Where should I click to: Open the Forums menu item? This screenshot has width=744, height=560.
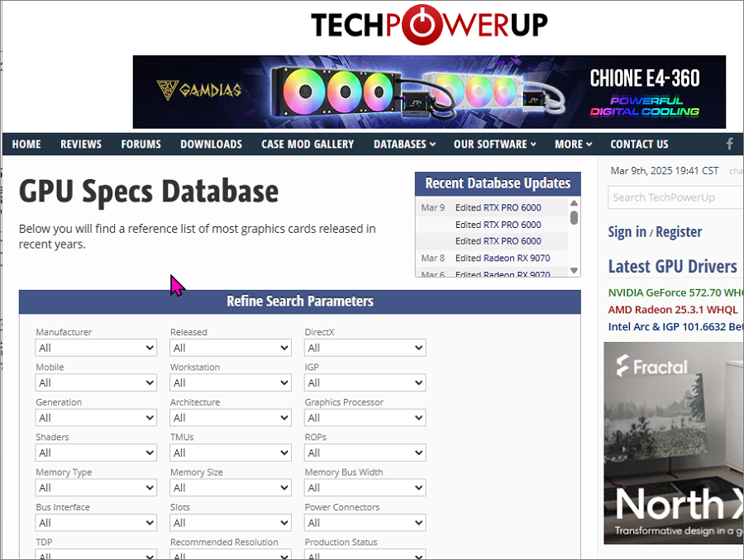coord(141,145)
